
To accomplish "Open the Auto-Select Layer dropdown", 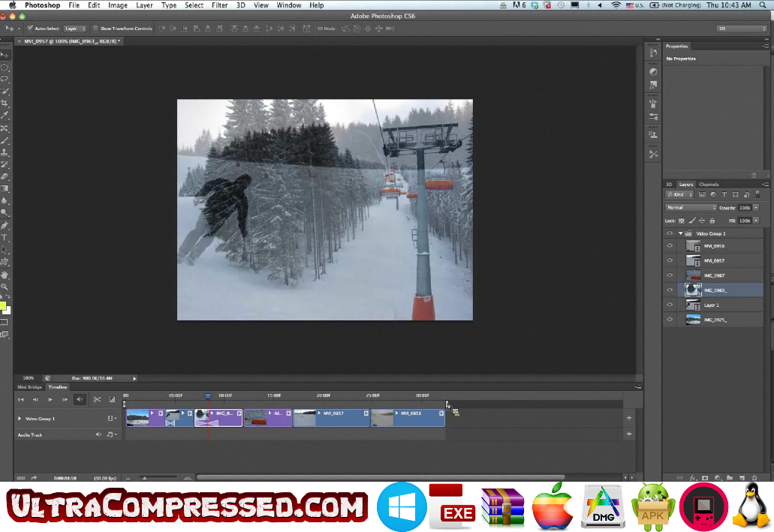I will [74, 29].
